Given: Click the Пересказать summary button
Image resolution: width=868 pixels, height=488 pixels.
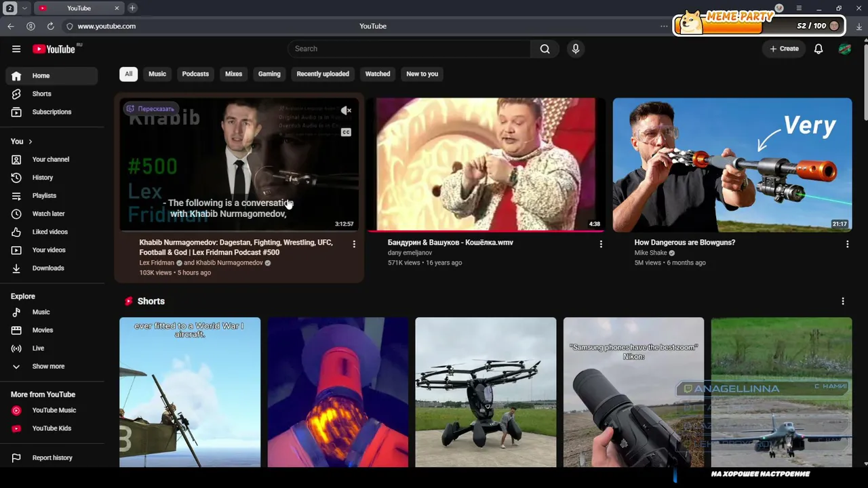Looking at the screenshot, I should pyautogui.click(x=150, y=108).
